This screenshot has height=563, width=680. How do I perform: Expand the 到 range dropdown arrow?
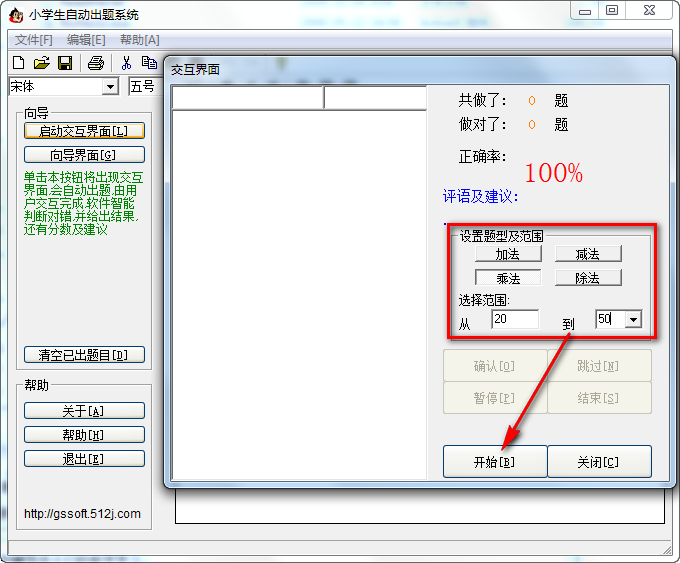[634, 320]
